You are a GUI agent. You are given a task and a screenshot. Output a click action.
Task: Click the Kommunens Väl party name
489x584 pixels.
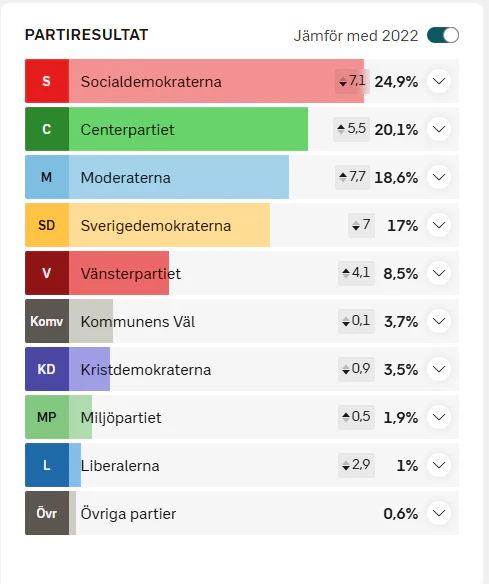point(138,322)
